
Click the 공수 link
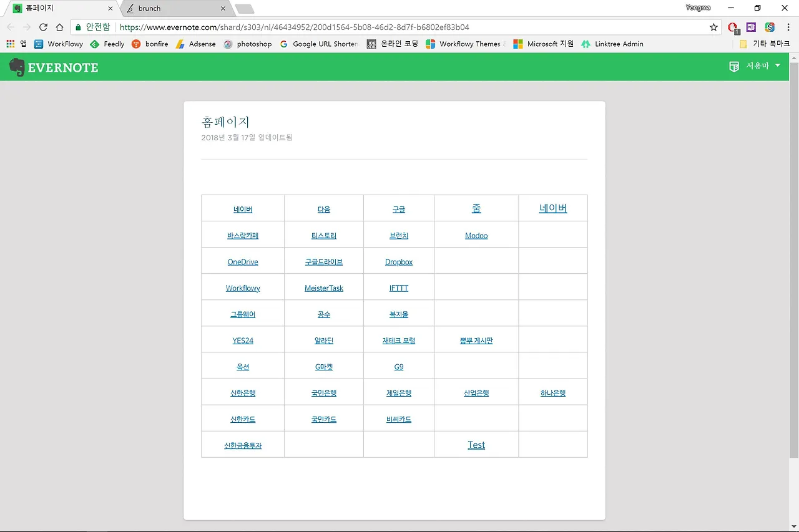pyautogui.click(x=324, y=314)
